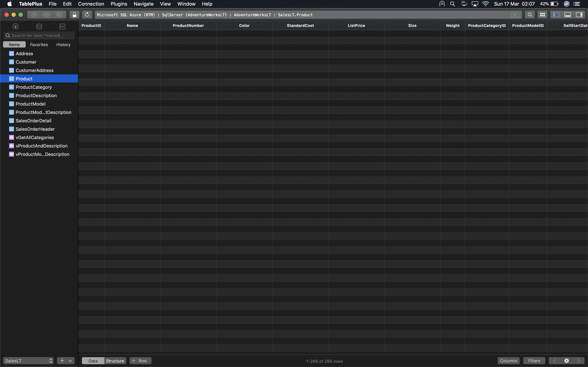Select the Product table in sidebar
The image size is (588, 367).
(24, 78)
